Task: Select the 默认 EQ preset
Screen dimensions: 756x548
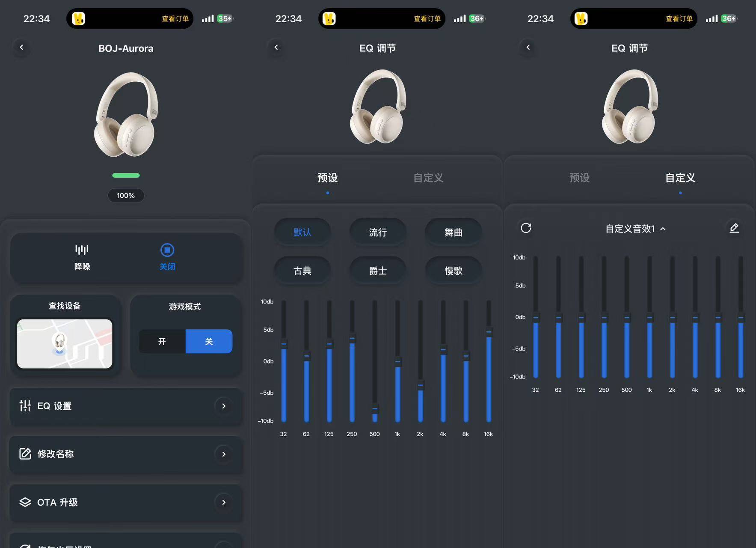Action: coord(302,232)
